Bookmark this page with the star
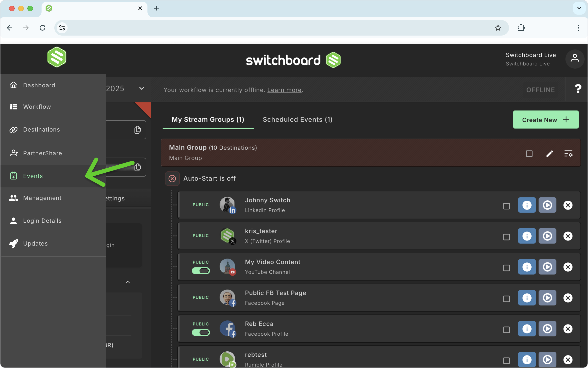The width and height of the screenshot is (588, 368). pos(498,28)
